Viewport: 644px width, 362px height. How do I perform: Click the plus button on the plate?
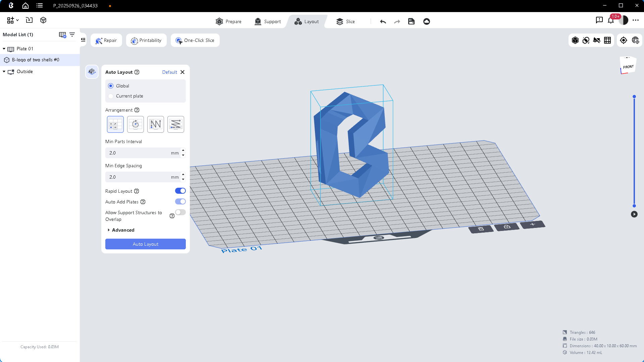click(533, 224)
